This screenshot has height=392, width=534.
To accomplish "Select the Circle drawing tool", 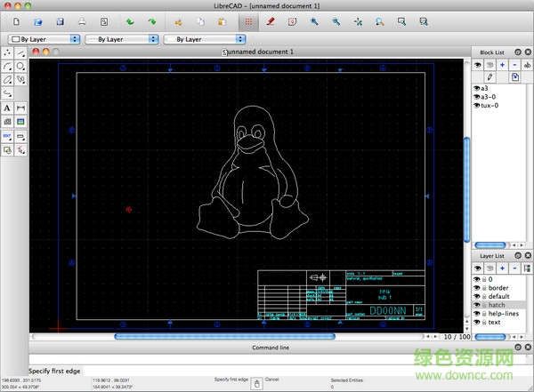I will pos(20,66).
